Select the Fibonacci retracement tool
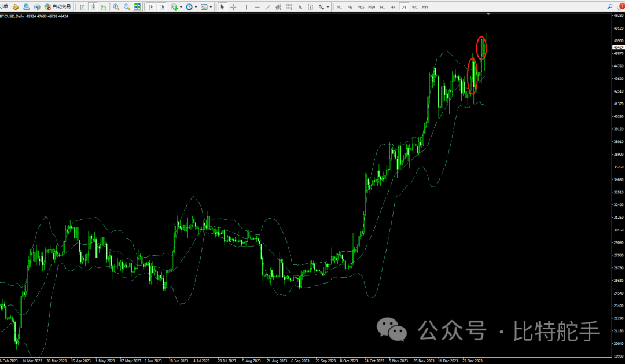 tap(289, 7)
